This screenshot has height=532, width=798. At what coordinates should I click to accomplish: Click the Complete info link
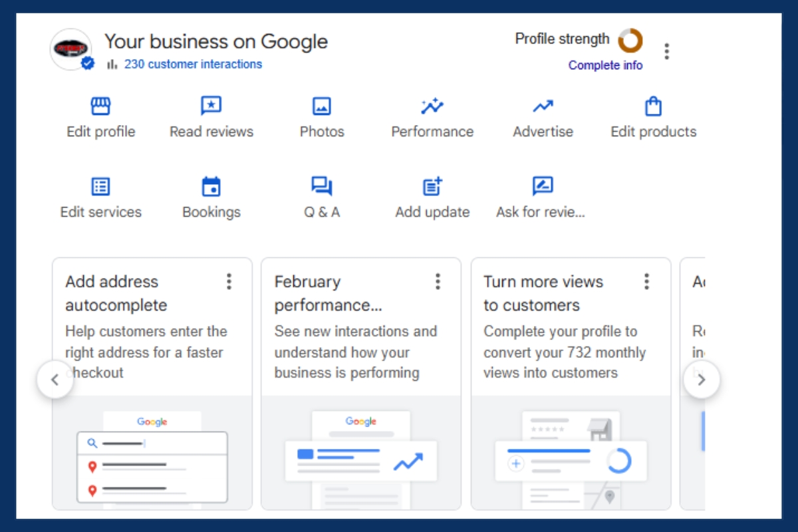click(605, 65)
